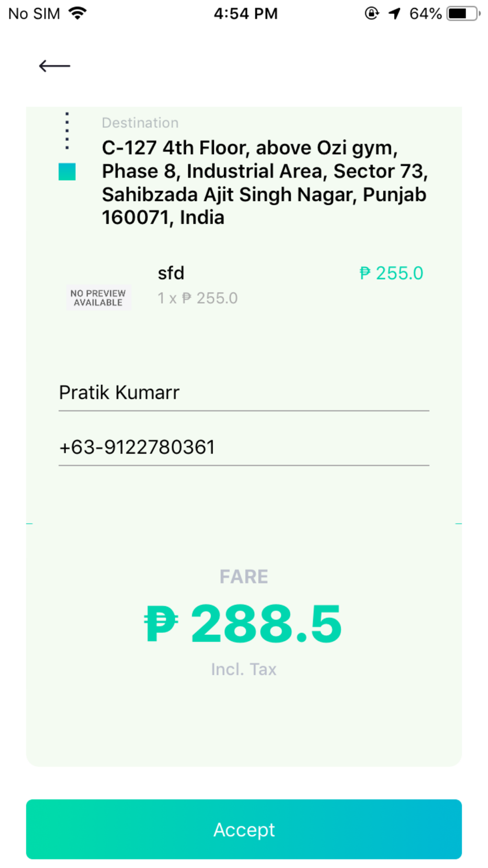This screenshot has height=868, width=488.
Task: Tap the sfd item name
Action: (x=171, y=273)
